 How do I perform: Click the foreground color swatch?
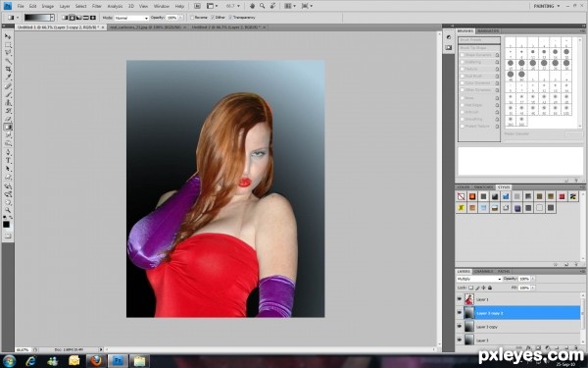pyautogui.click(x=6, y=224)
